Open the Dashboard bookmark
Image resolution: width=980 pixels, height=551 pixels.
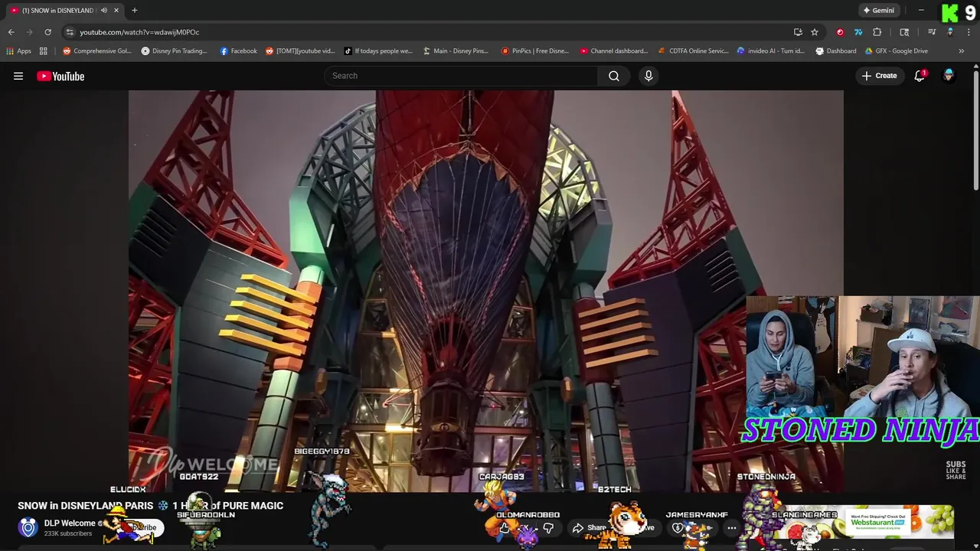click(x=836, y=51)
